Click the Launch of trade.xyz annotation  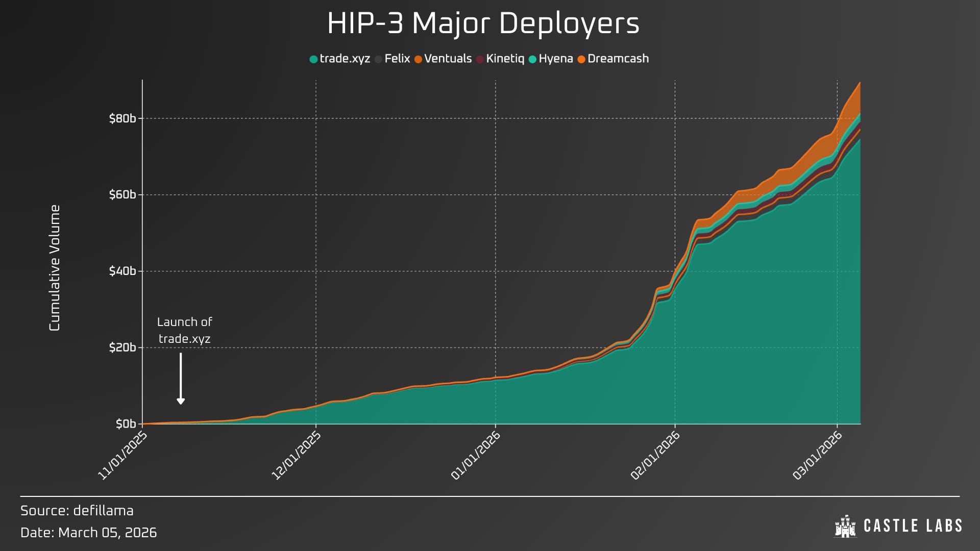point(184,330)
